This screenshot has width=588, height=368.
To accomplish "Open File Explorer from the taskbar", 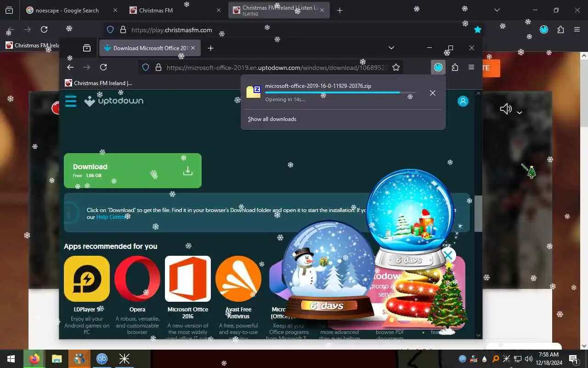I will (x=57, y=359).
